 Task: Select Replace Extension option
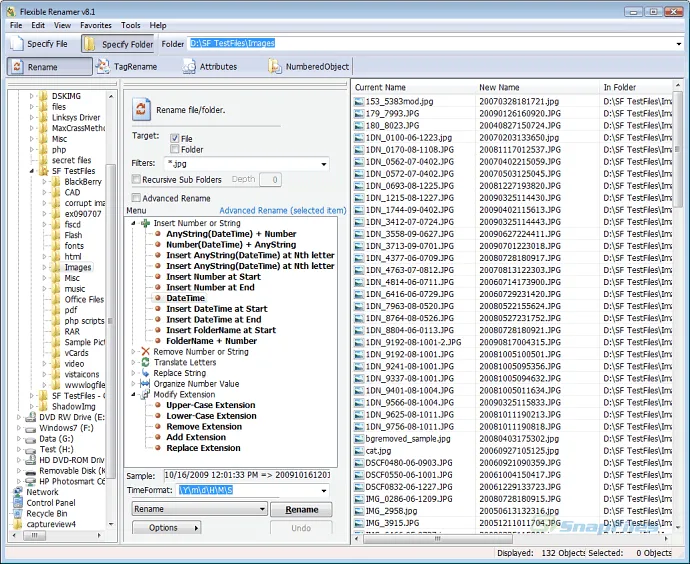coord(203,448)
